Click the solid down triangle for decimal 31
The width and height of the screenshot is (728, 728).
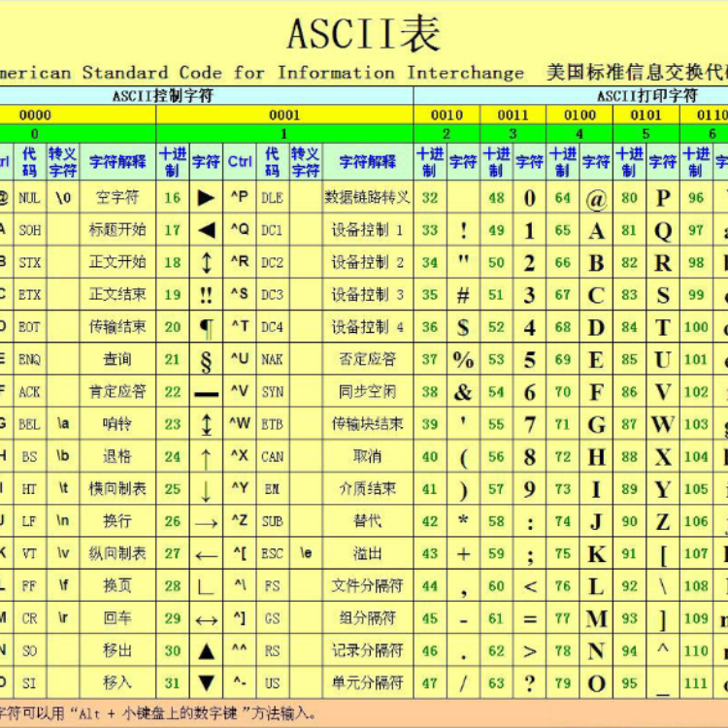206,683
